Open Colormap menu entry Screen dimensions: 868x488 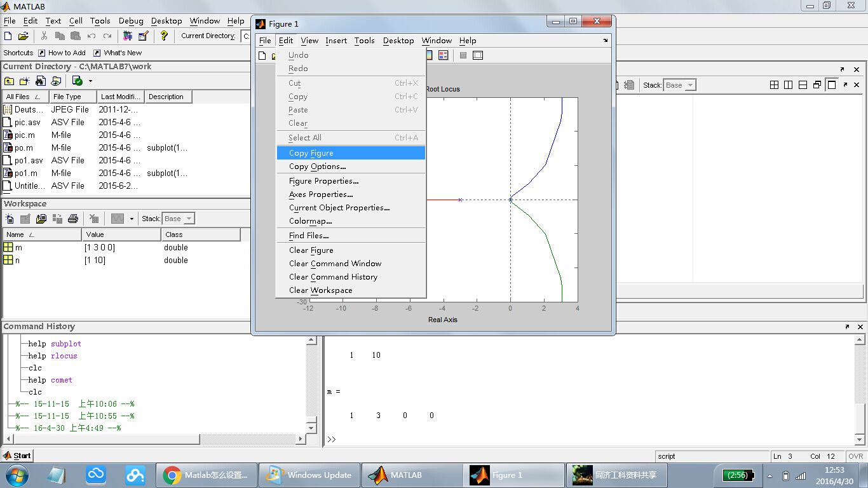coord(351,221)
